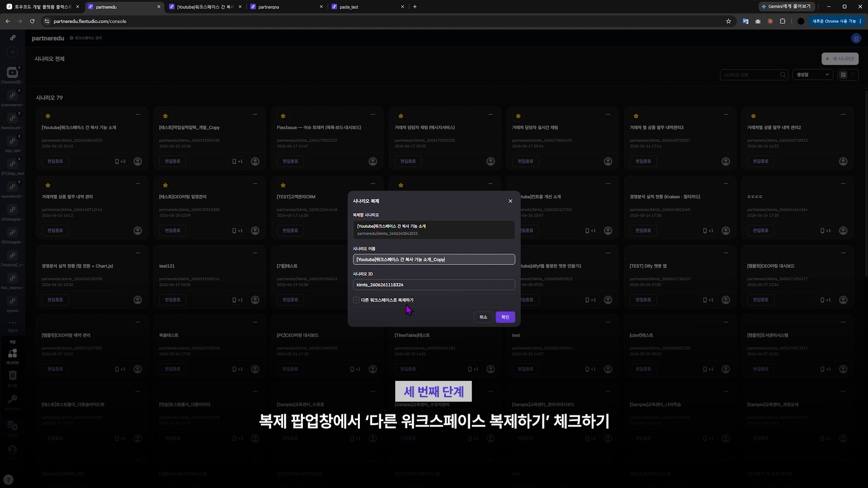Open the App_test workspace icon

[x=13, y=141]
